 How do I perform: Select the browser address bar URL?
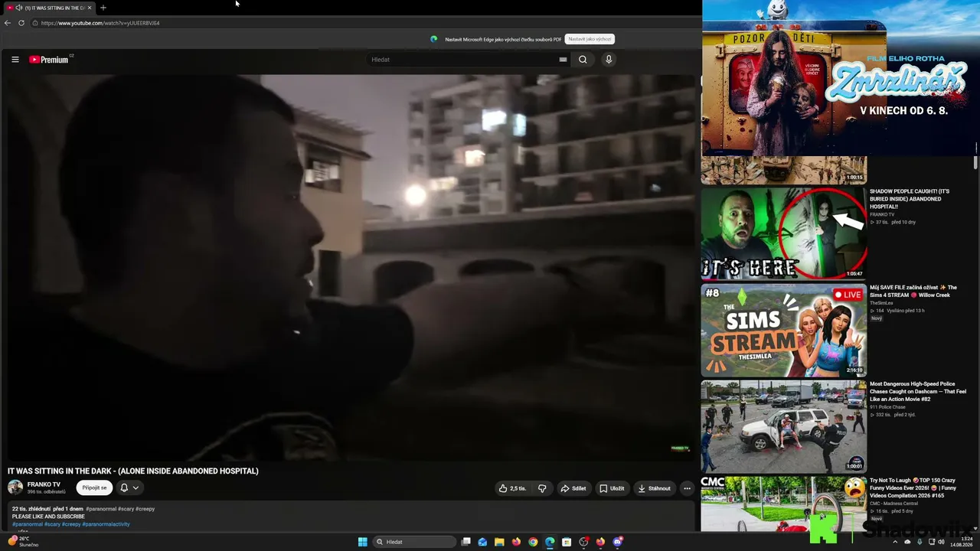[x=100, y=23]
